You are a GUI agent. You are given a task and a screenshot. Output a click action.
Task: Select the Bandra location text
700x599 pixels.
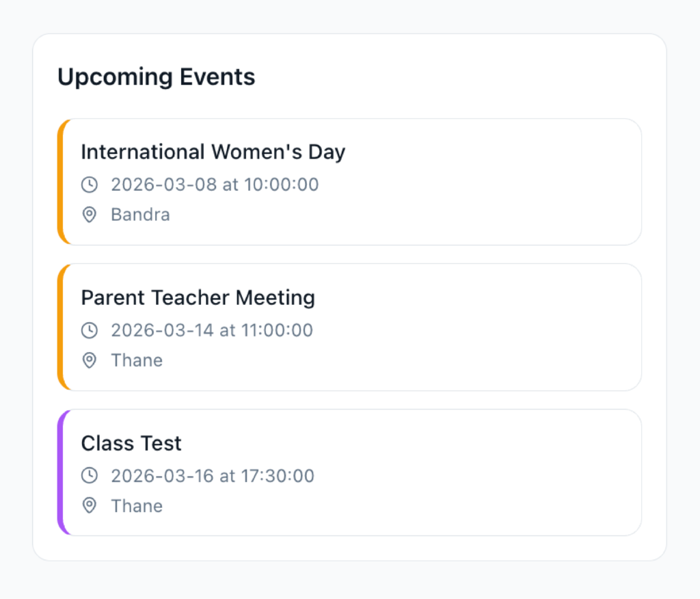coord(140,215)
